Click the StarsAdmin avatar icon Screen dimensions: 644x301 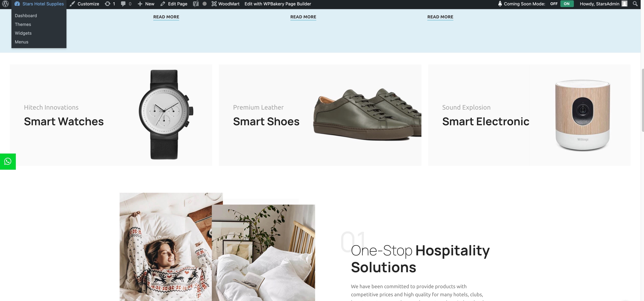click(x=624, y=4)
